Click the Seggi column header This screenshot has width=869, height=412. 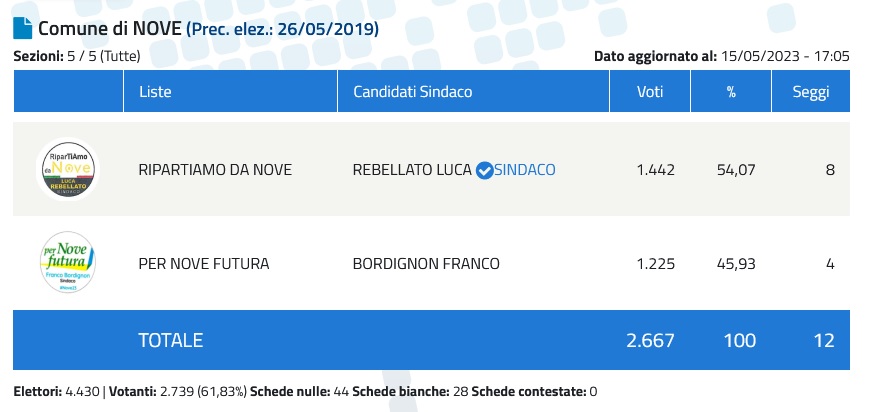(x=810, y=92)
